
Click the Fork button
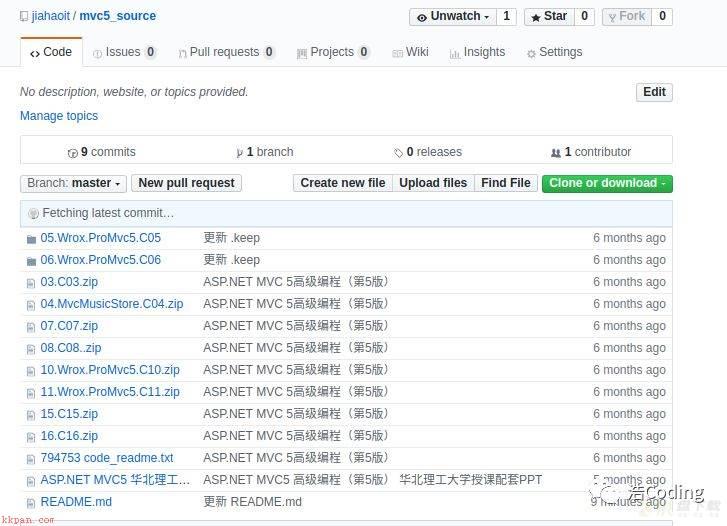pyautogui.click(x=627, y=17)
